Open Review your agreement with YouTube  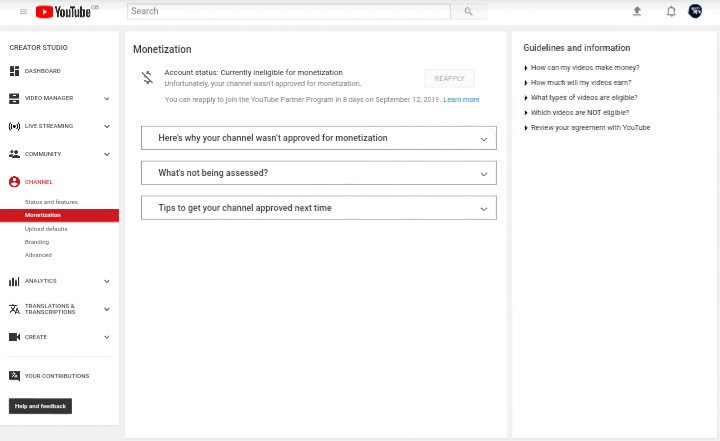point(591,128)
